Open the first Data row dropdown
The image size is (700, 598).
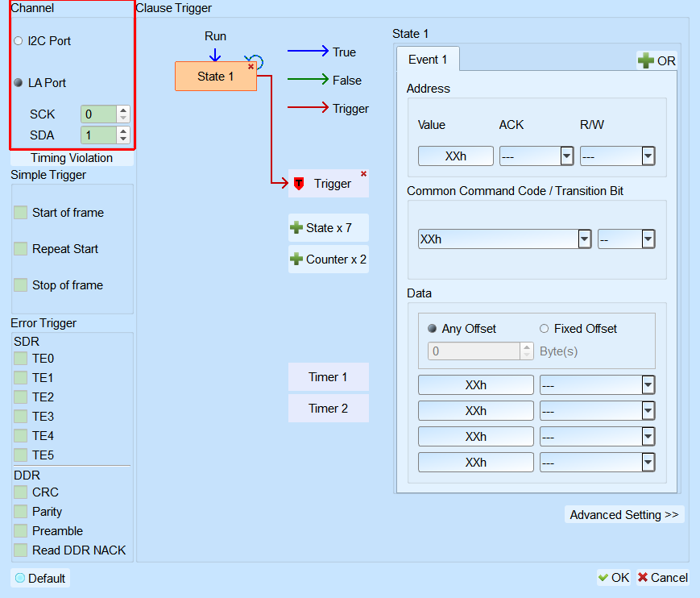click(598, 385)
